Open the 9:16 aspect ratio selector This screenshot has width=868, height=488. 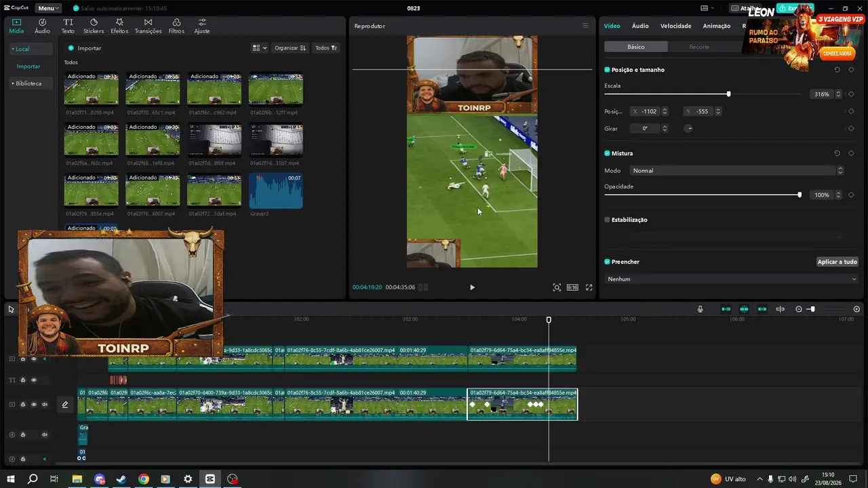(x=572, y=287)
